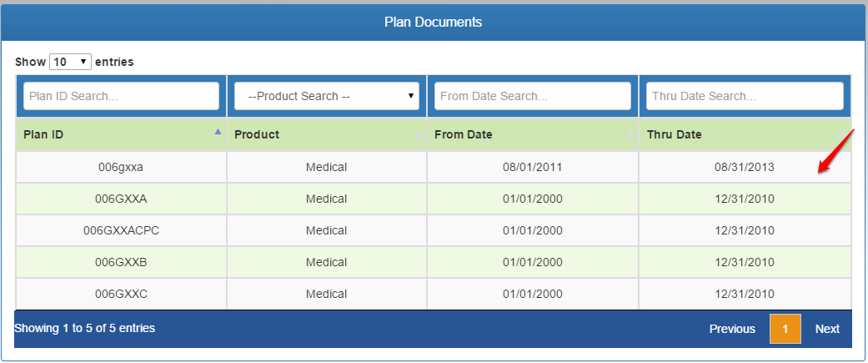Select the 006GXXACPC plan ID cell
The height and width of the screenshot is (363, 868).
point(121,230)
